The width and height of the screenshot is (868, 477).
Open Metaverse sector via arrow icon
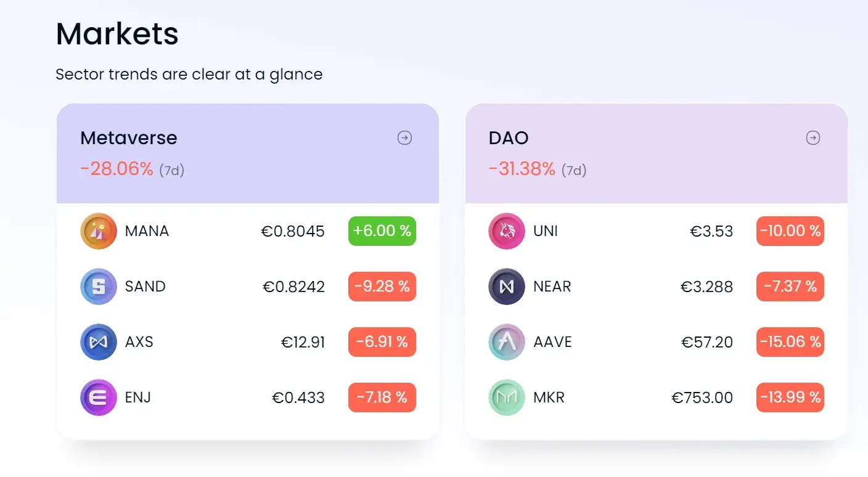coord(404,138)
